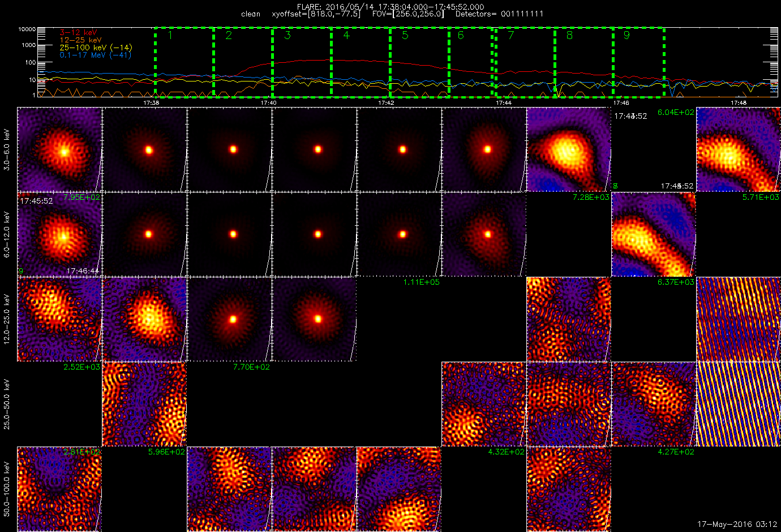The height and width of the screenshot is (532, 781).
Task: Open last image in 3.0-6.0 keV row
Action: tap(739, 149)
